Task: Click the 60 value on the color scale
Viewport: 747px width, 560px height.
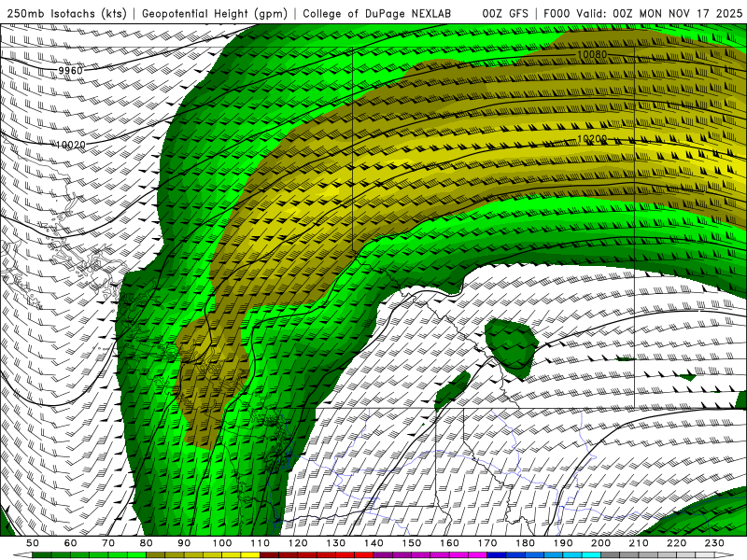Action: point(71,543)
